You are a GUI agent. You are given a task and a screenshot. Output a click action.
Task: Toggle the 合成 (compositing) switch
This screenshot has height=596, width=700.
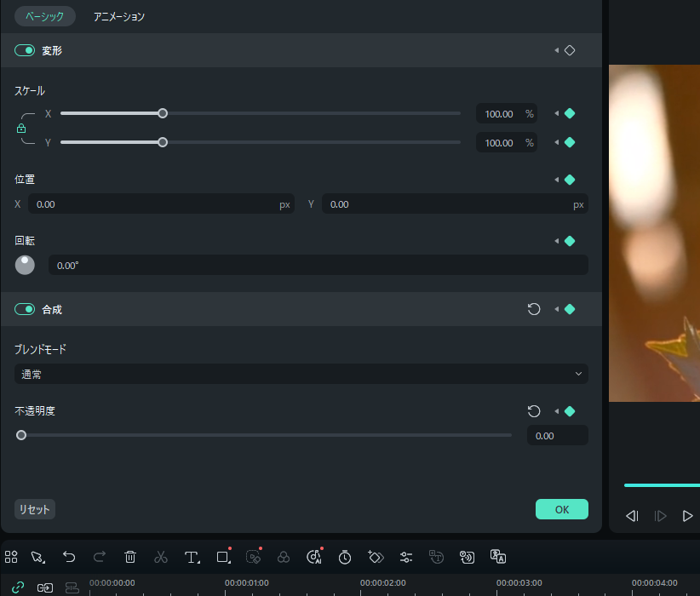click(24, 309)
